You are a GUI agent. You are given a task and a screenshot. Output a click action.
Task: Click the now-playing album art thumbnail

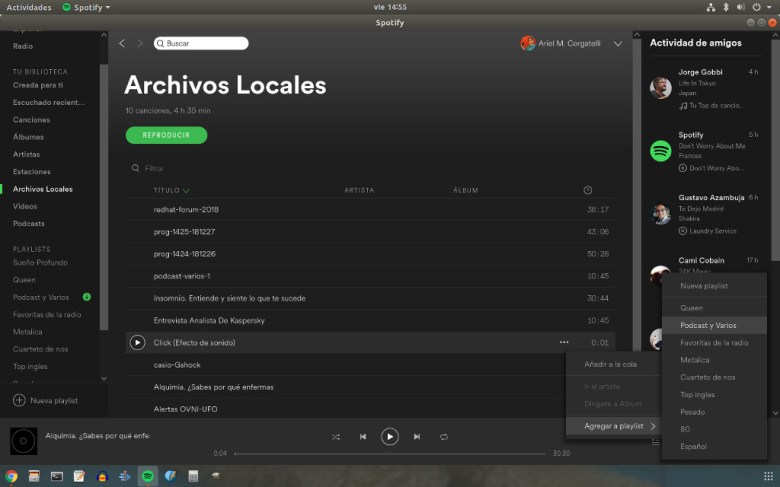point(23,441)
